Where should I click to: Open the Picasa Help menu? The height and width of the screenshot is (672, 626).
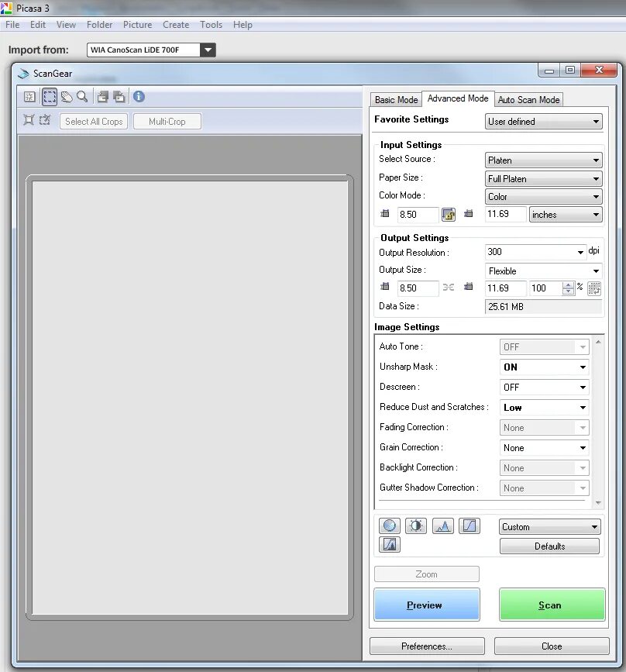[242, 25]
